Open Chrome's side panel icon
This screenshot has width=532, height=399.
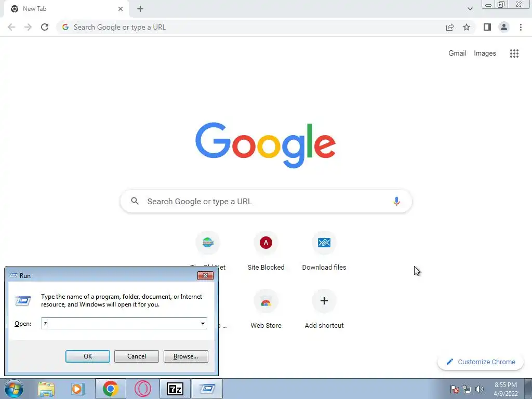coord(487,27)
